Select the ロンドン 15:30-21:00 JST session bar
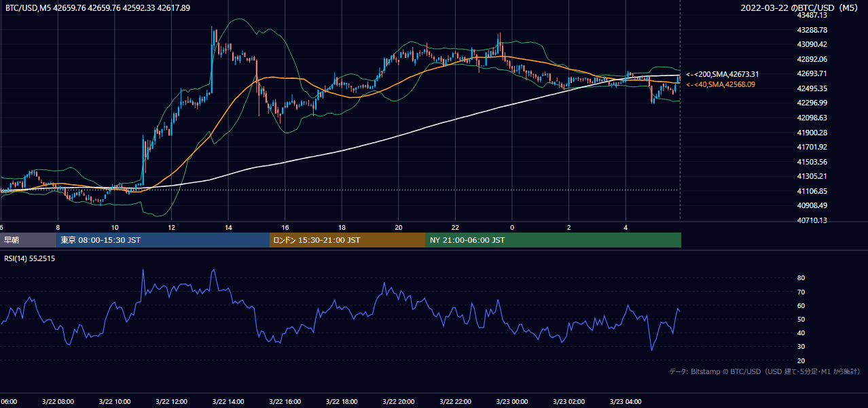Image resolution: width=868 pixels, height=408 pixels. [348, 240]
